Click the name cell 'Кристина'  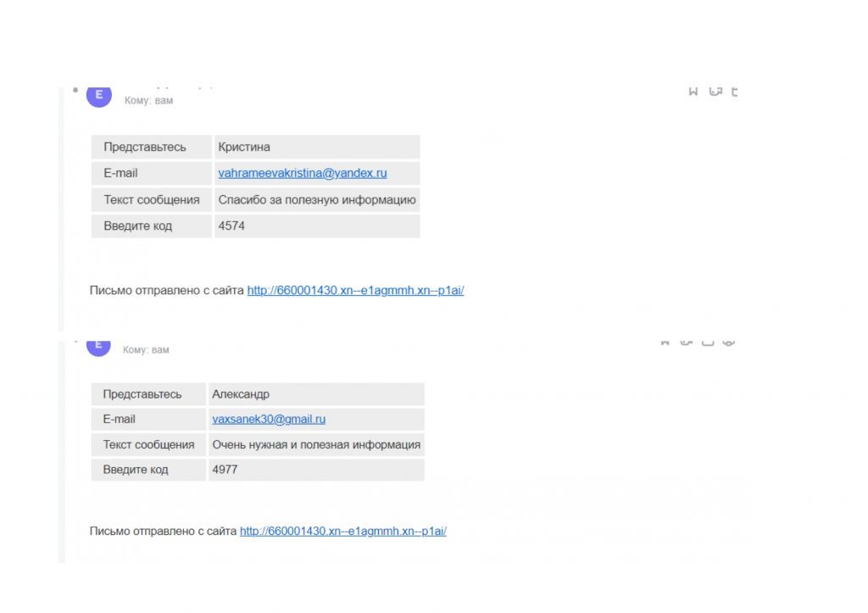click(x=244, y=147)
